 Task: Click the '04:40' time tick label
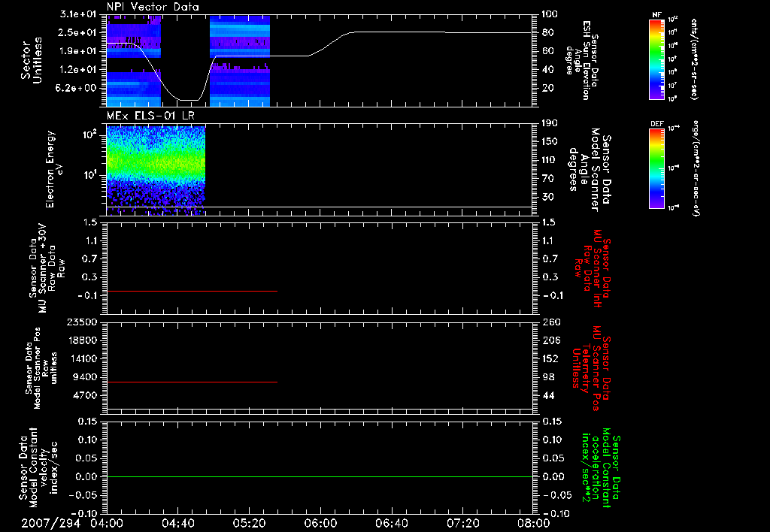(177, 523)
